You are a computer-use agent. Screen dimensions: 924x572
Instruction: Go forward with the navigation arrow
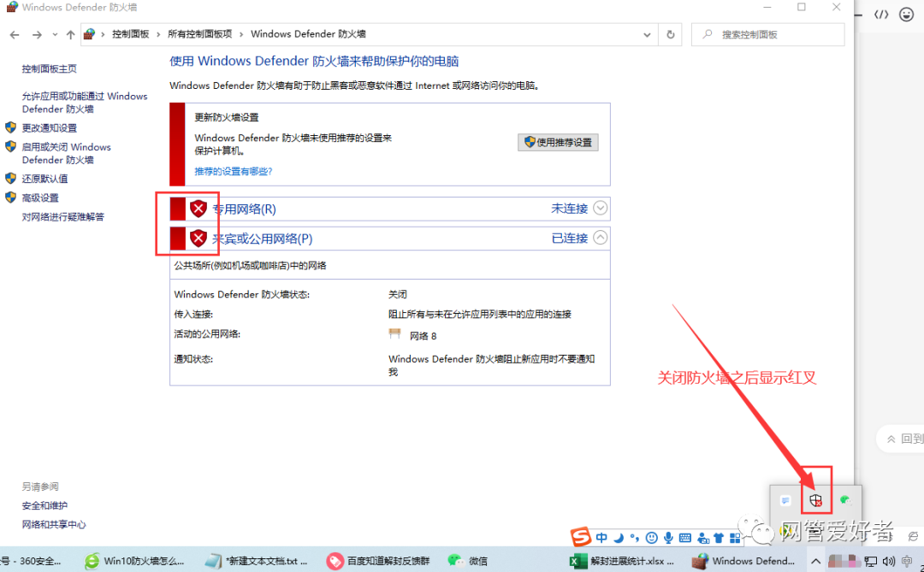(x=37, y=35)
